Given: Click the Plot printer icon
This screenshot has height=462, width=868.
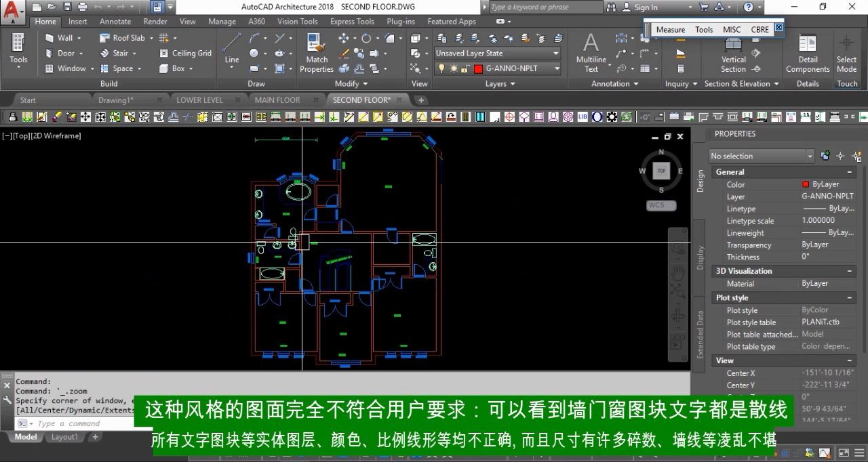Looking at the screenshot, I should (x=82, y=7).
